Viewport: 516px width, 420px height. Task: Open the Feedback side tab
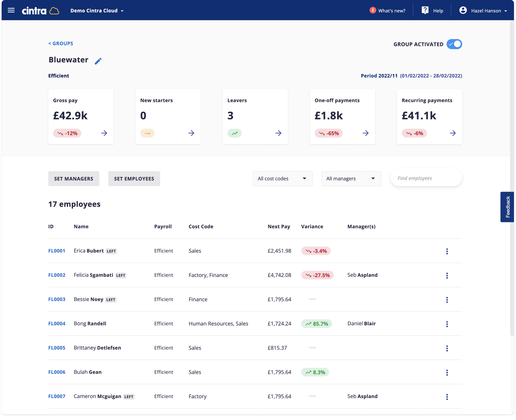point(507,207)
